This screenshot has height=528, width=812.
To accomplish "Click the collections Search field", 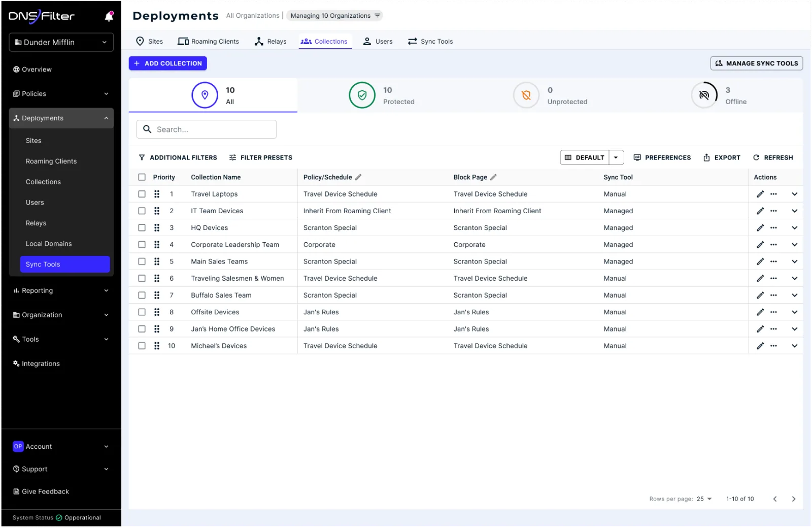I will click(x=207, y=129).
